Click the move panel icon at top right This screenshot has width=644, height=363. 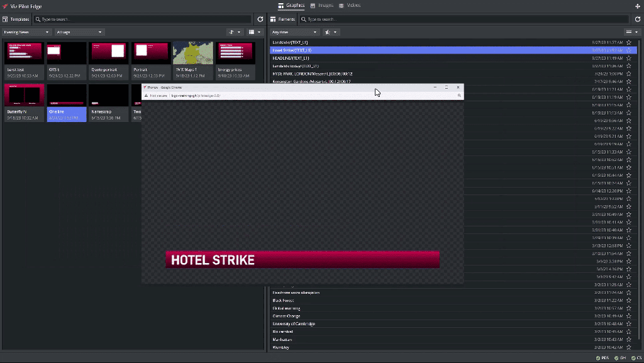click(638, 6)
